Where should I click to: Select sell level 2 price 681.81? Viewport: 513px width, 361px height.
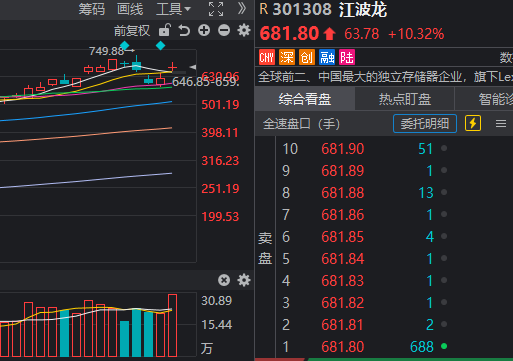[343, 325]
